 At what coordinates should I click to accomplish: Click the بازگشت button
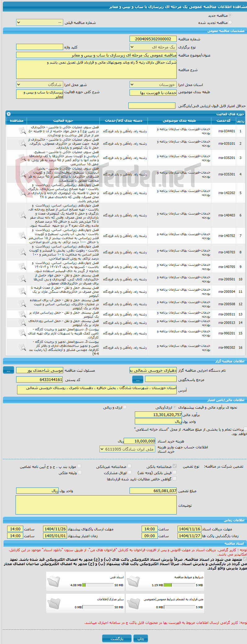[117, 638]
